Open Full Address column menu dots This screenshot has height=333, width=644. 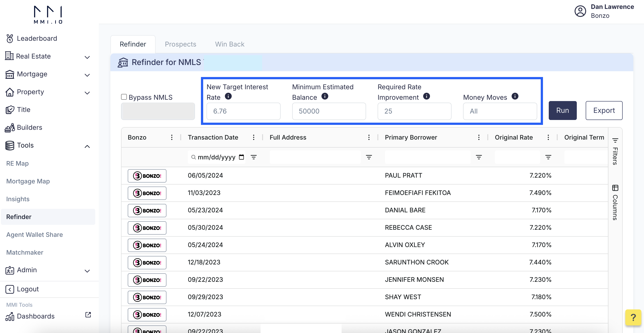(x=369, y=137)
